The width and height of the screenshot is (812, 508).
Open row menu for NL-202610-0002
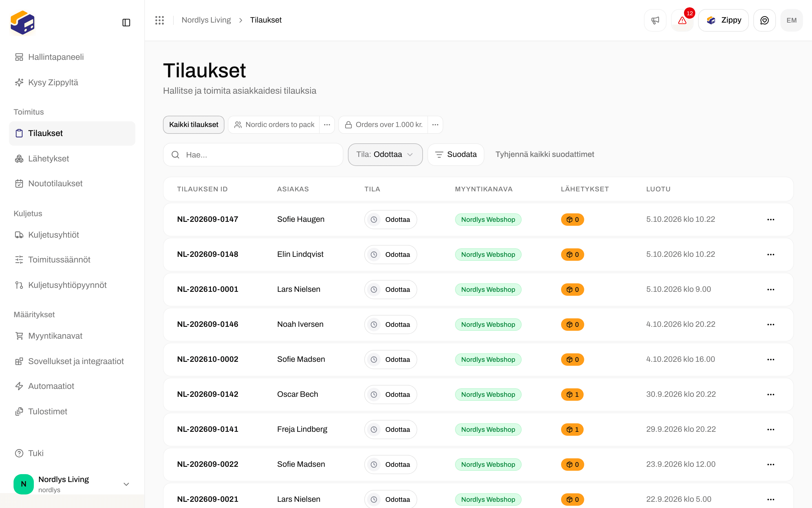[x=771, y=360]
